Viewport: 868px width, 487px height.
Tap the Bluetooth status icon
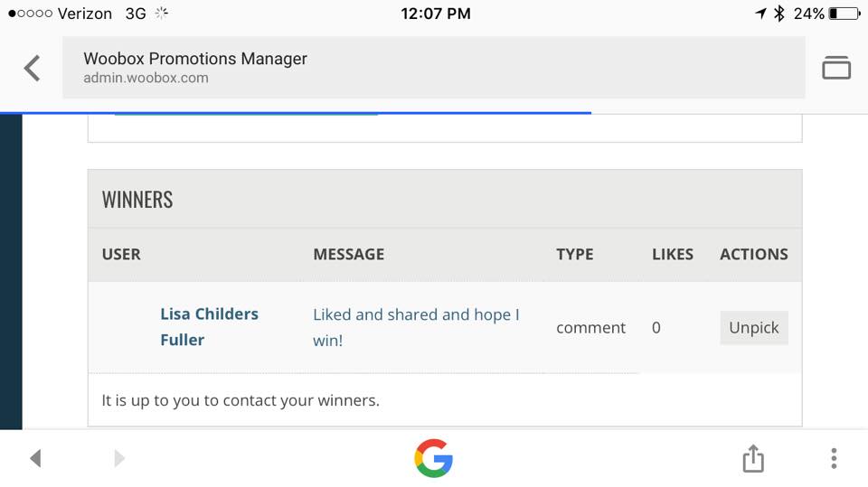(x=778, y=14)
